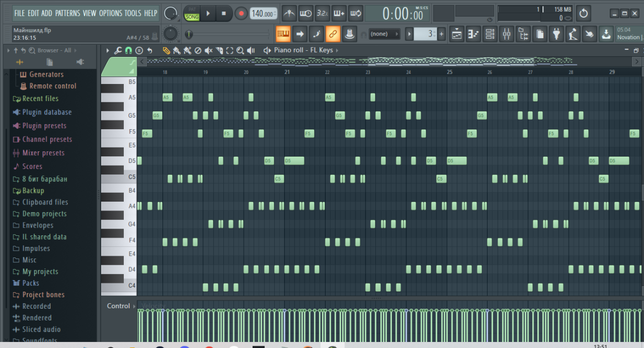Open the touch controllers hand icon
644x348 pixels.
[589, 34]
